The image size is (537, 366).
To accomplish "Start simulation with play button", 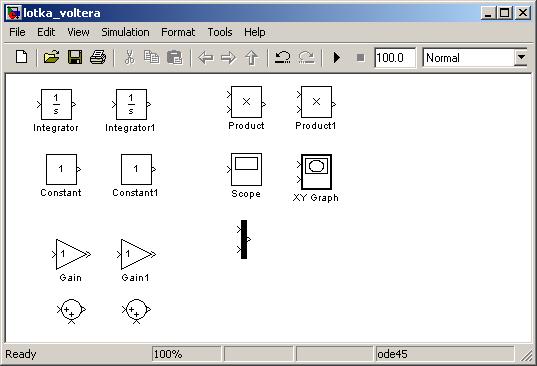I will point(337,58).
